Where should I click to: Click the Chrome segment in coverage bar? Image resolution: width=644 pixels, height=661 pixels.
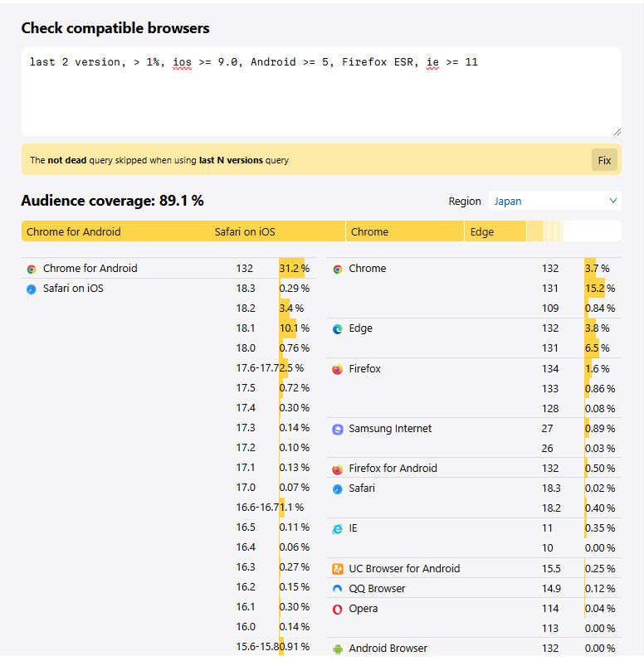[404, 231]
